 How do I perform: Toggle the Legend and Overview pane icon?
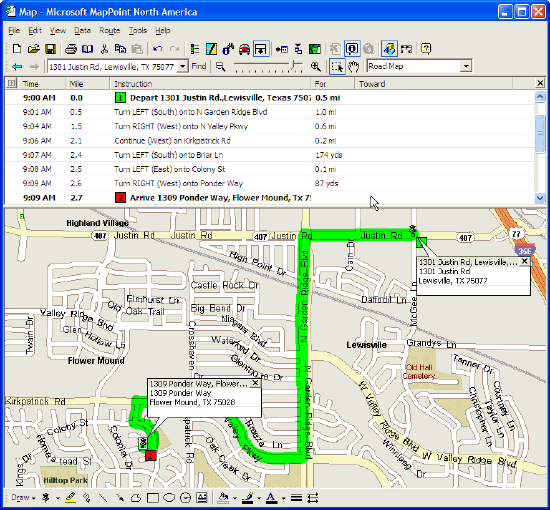(x=195, y=49)
